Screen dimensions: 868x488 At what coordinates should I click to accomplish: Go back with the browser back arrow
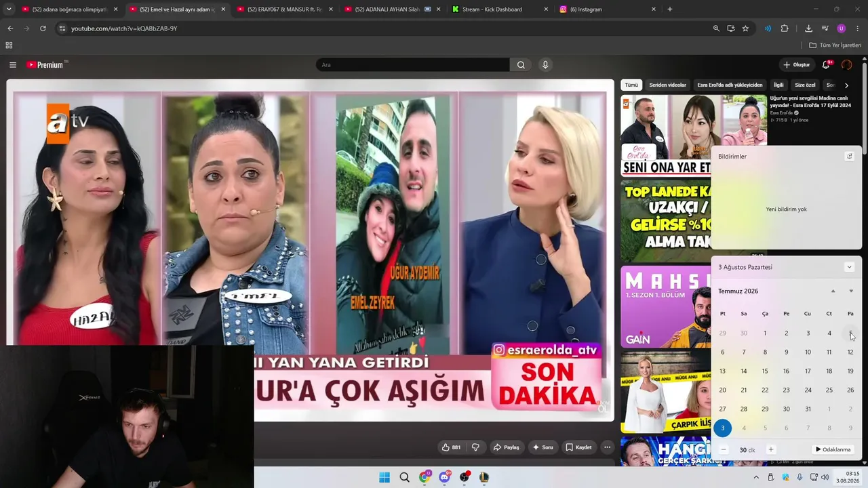click(10, 28)
